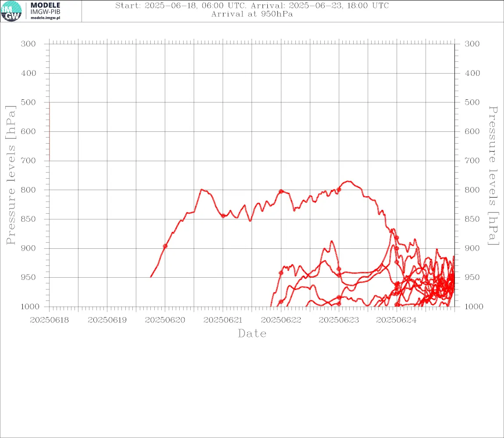Click the left axis 400 pressure label
The image size is (504, 438).
(x=28, y=73)
